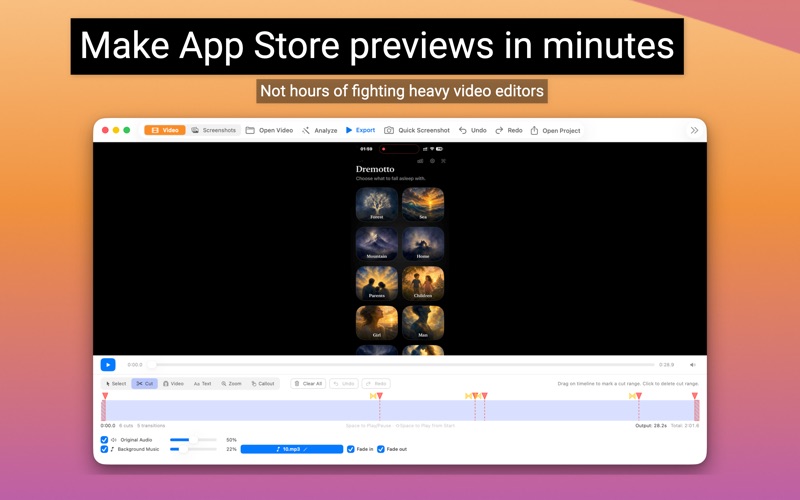This screenshot has height=500, width=800.
Task: Click the first yellow transition icon on timeline
Action: [x=373, y=396]
